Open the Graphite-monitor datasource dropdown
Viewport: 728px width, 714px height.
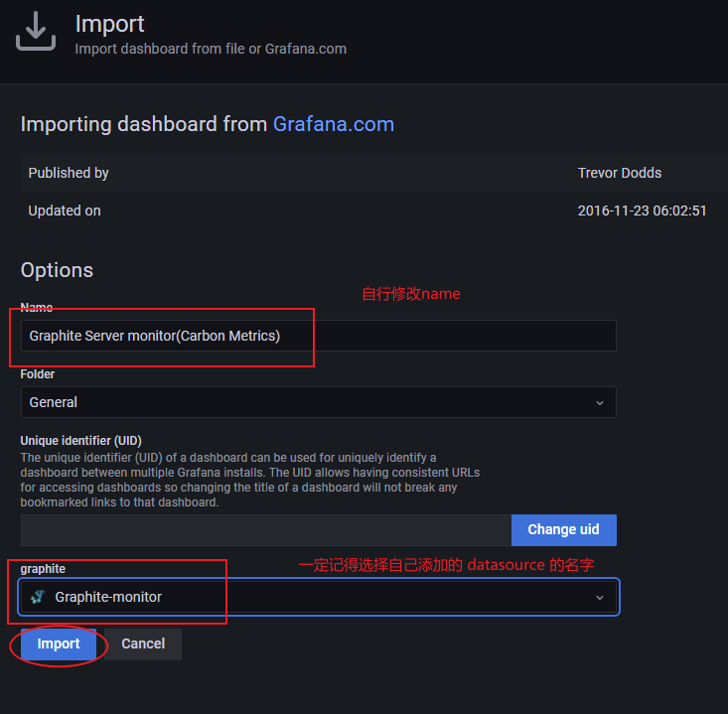pyautogui.click(x=318, y=597)
